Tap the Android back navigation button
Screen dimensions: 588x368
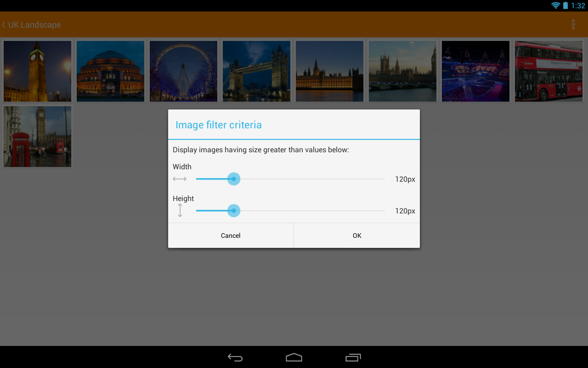point(235,357)
